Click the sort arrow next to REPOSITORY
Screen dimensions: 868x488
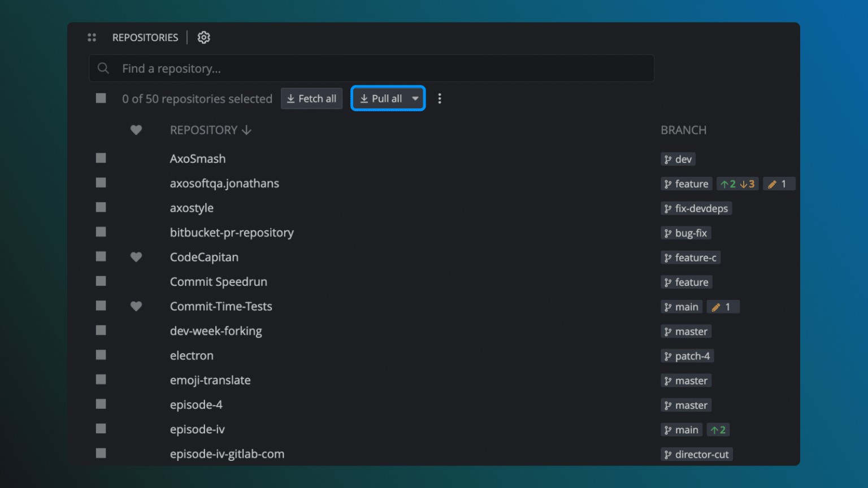point(246,130)
